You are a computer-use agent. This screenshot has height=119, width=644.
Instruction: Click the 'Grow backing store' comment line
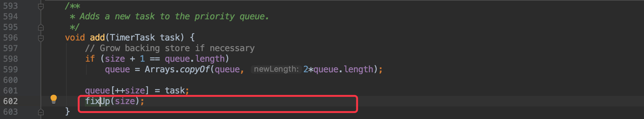tap(170, 48)
